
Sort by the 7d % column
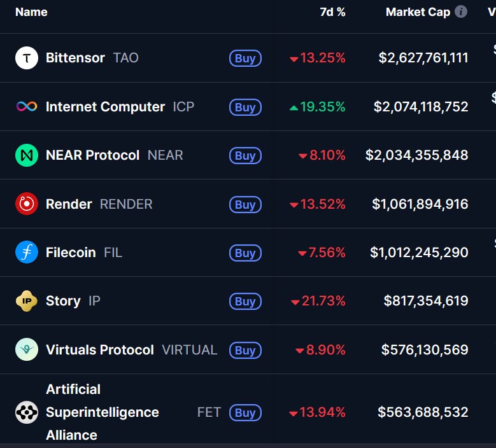[x=332, y=12]
